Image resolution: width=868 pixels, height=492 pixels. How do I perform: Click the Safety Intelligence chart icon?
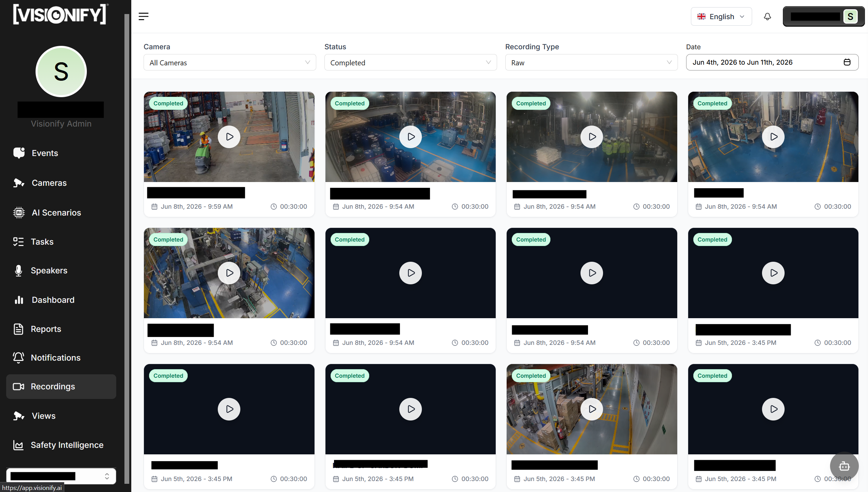click(18, 445)
